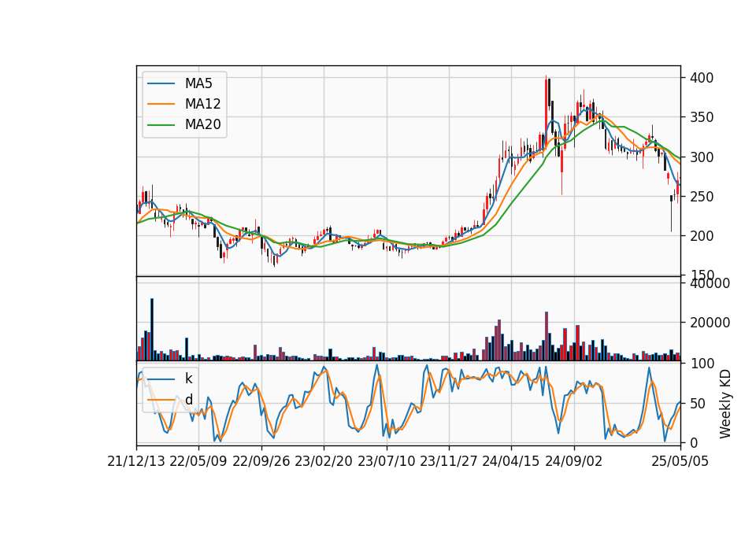Select the 400 price axis tick label
756x543 pixels.
point(701,78)
